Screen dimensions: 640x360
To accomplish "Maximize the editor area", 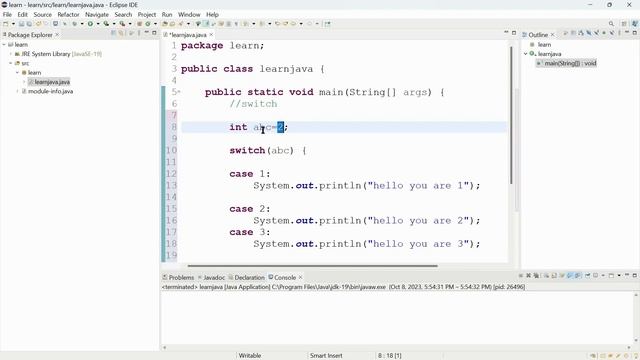I will click(514, 33).
